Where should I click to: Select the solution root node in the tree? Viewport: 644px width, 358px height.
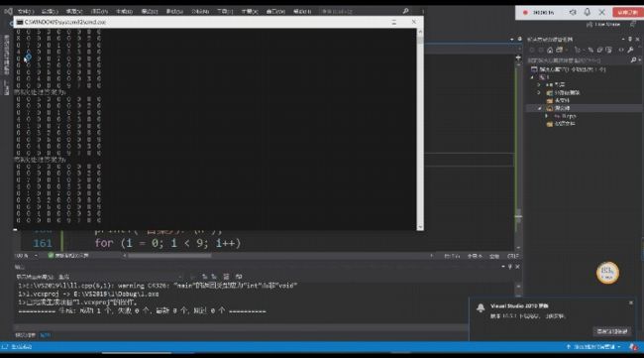570,69
